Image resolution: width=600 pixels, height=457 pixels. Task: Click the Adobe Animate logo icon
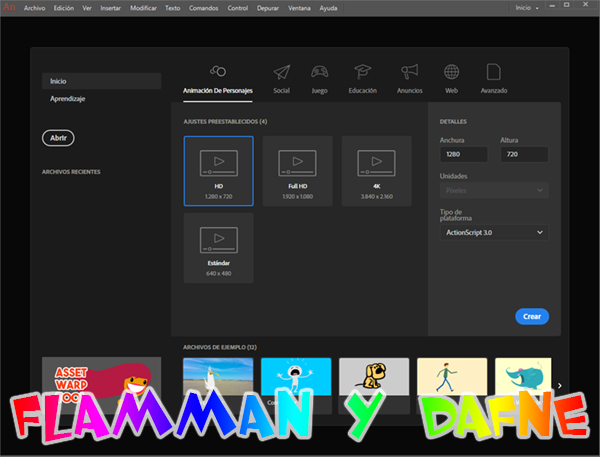9,7
